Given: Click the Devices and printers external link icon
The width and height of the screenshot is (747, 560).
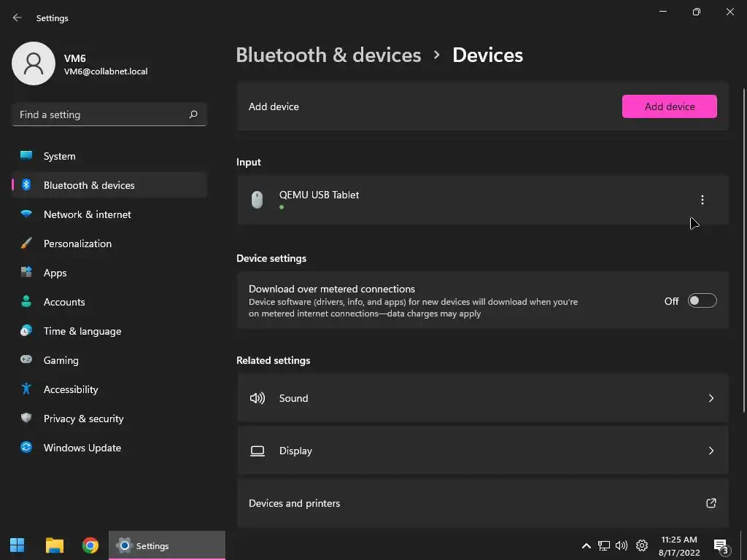Looking at the screenshot, I should click(711, 503).
